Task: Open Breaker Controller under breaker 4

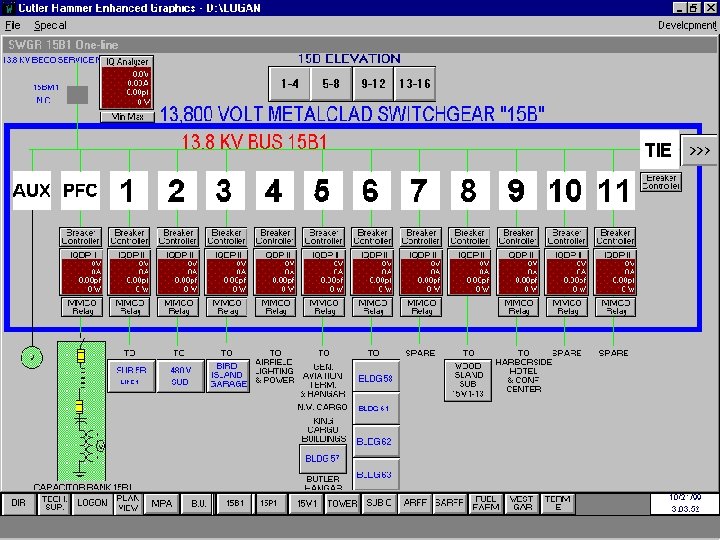Action: (x=275, y=236)
